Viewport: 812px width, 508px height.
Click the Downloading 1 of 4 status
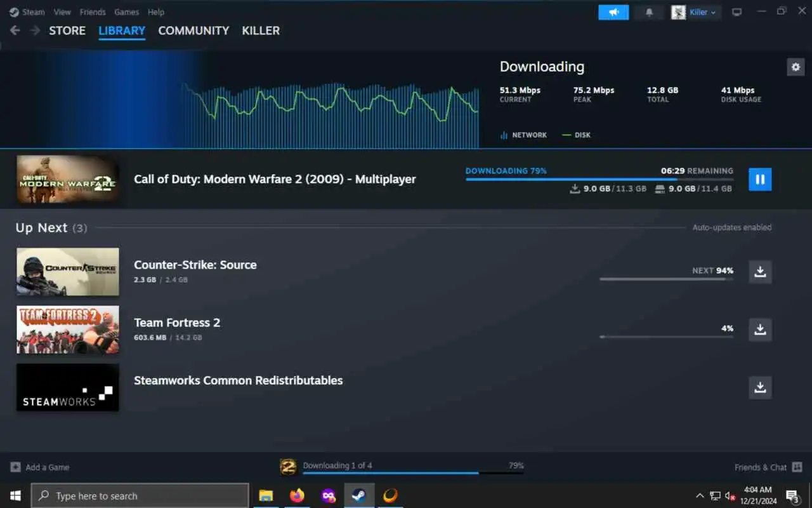(x=337, y=465)
